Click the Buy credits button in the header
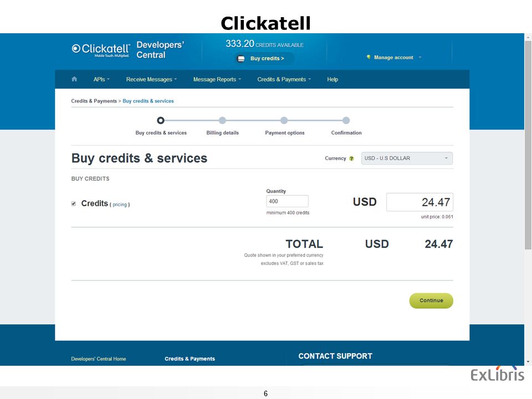 coord(264,59)
